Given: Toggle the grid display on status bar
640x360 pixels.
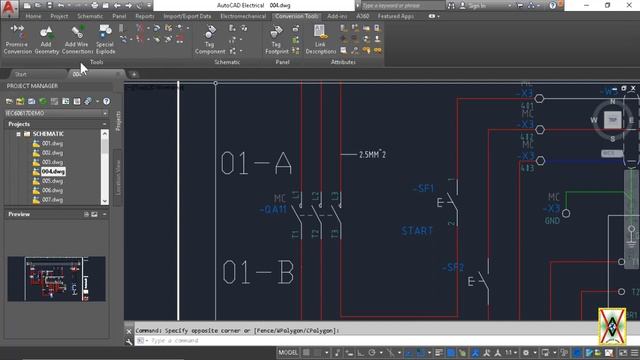Looking at the screenshot, I should coord(306,353).
